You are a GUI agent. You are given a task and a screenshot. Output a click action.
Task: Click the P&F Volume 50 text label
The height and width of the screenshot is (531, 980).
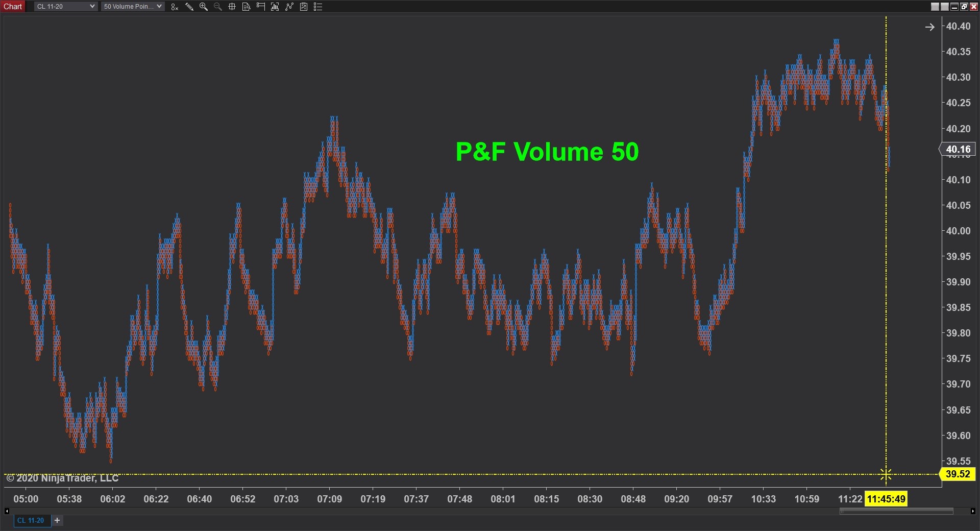tap(547, 152)
